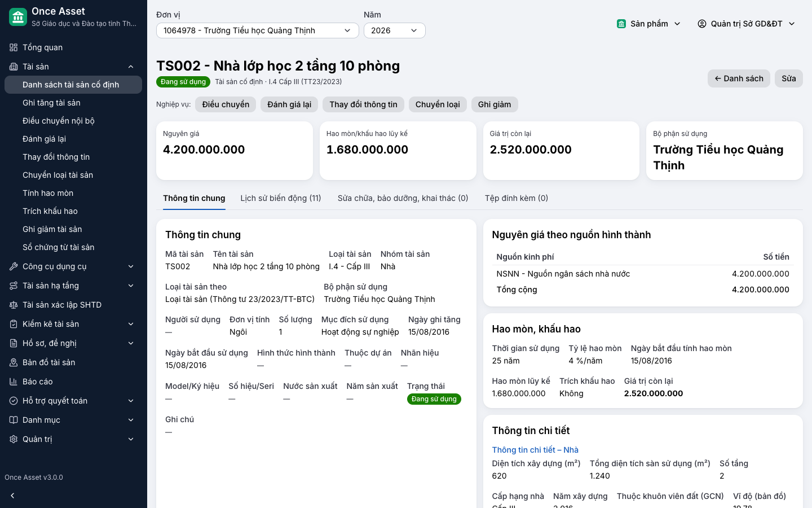Image resolution: width=812 pixels, height=508 pixels.
Task: Open Tính hao mòn in sidebar
Action: (x=73, y=193)
